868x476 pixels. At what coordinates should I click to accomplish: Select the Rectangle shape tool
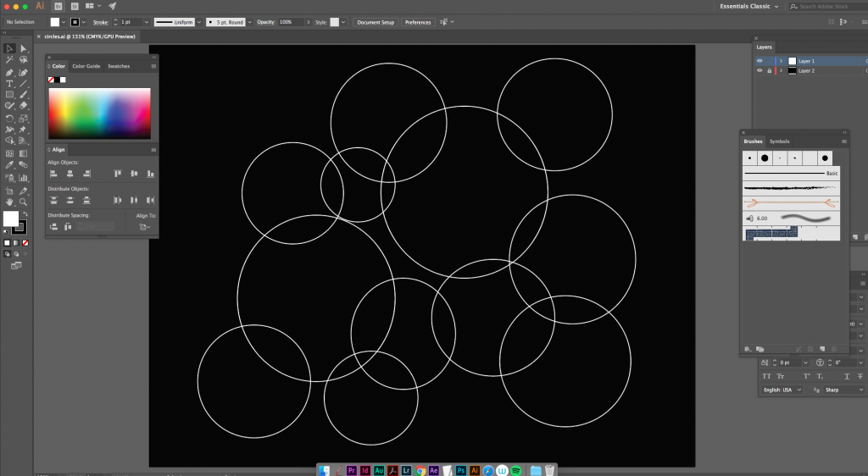click(9, 95)
